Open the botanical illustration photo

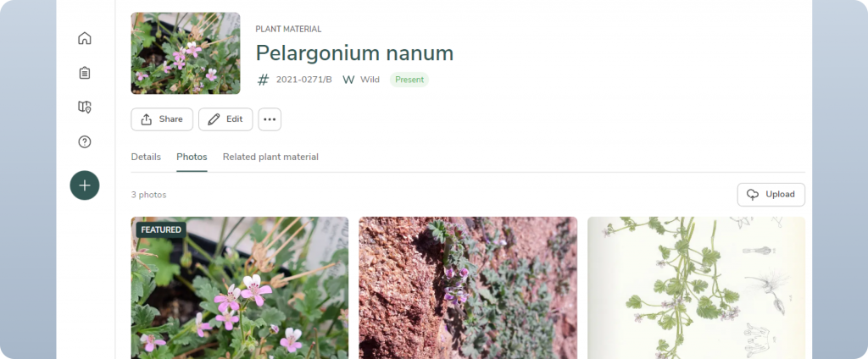697,288
